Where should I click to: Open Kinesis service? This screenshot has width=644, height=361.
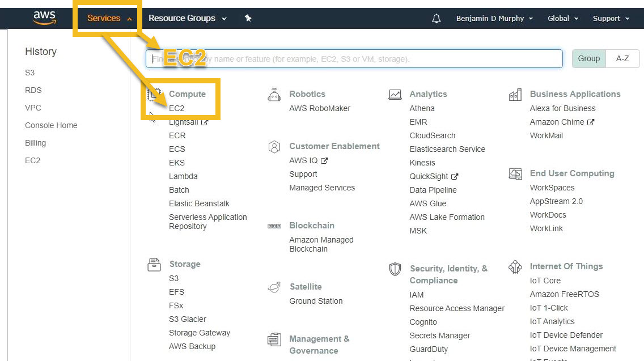point(422,163)
